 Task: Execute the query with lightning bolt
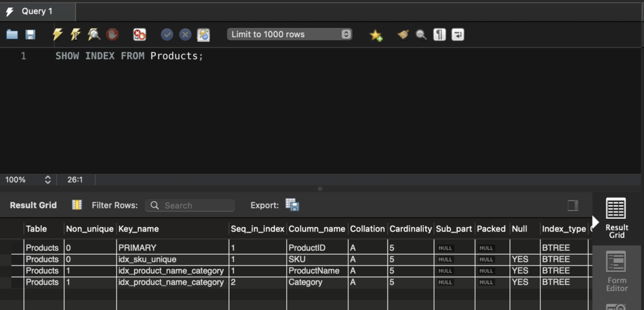click(57, 35)
